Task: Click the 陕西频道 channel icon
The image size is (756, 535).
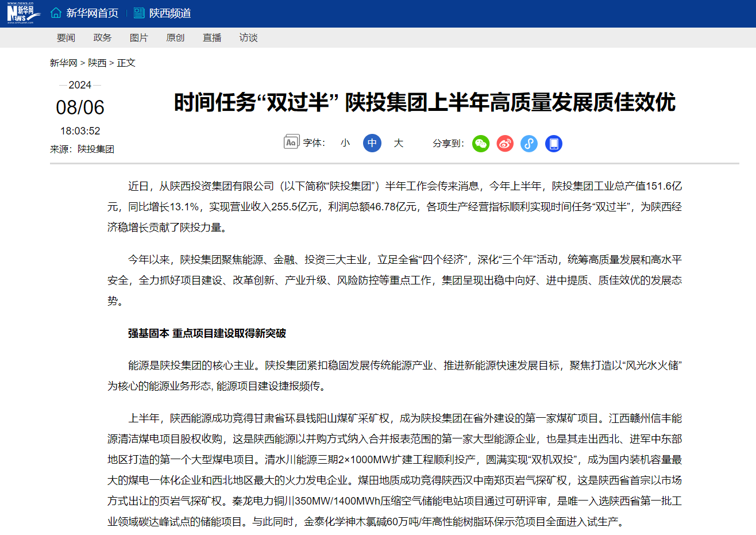Action: pos(139,13)
